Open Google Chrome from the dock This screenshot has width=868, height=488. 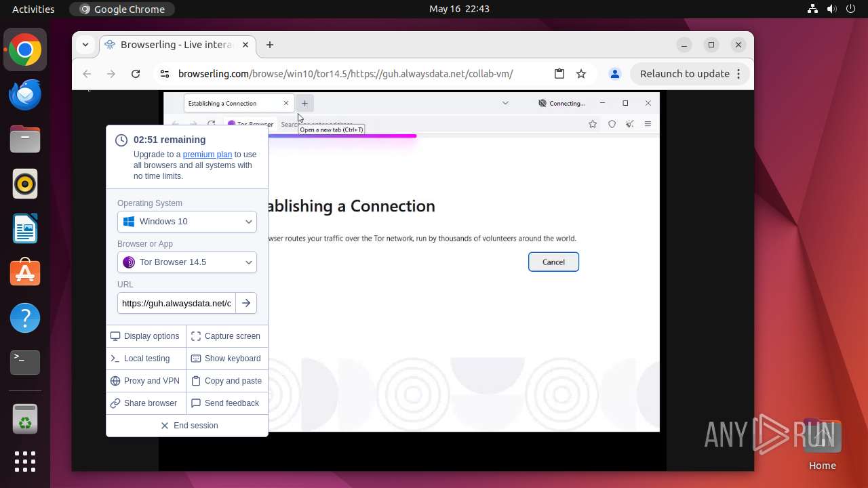pyautogui.click(x=25, y=50)
